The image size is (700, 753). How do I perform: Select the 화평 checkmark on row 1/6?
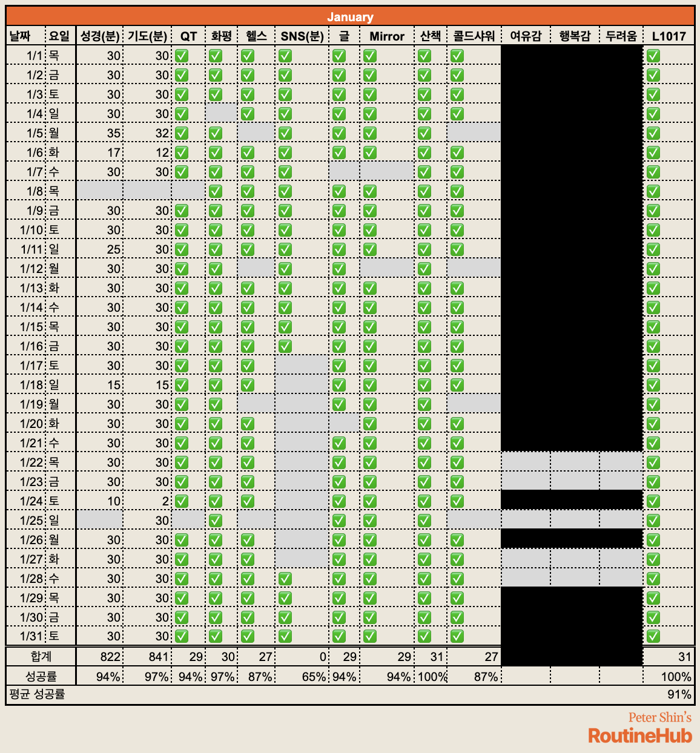click(215, 152)
